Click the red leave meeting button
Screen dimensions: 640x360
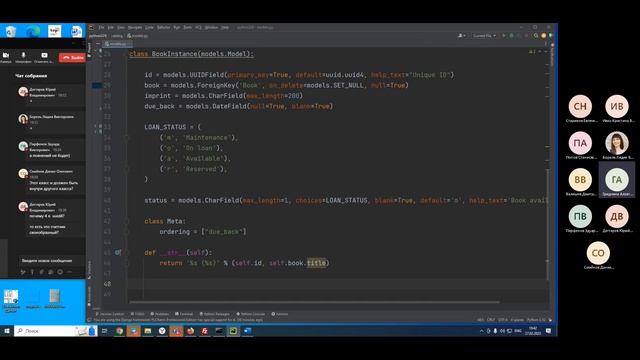[72, 58]
